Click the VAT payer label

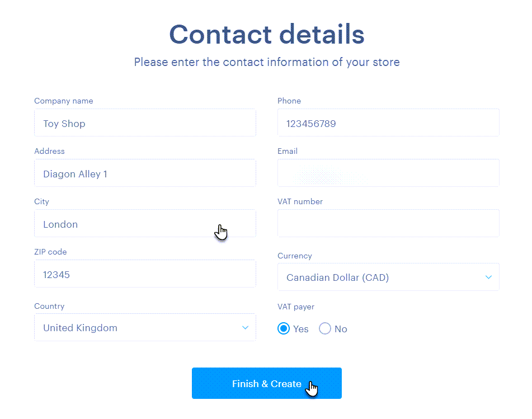[296, 307]
